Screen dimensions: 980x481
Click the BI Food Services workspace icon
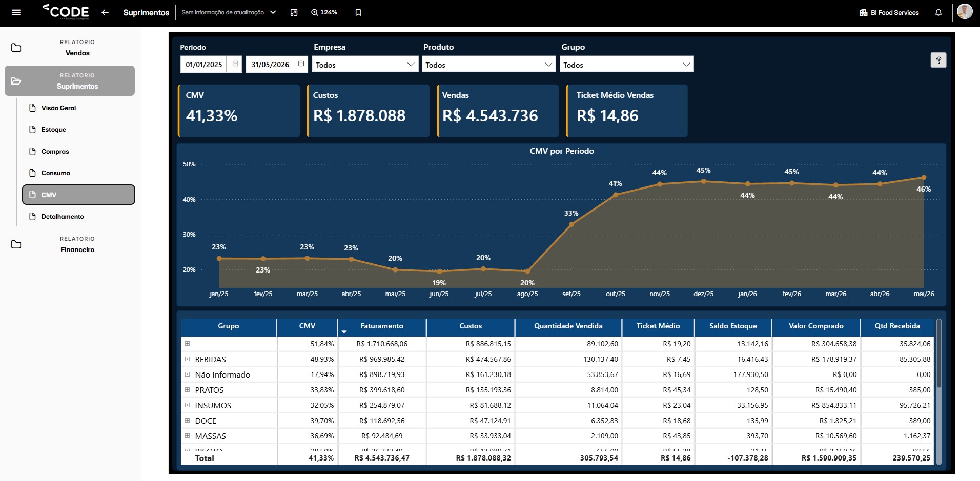click(x=863, y=12)
